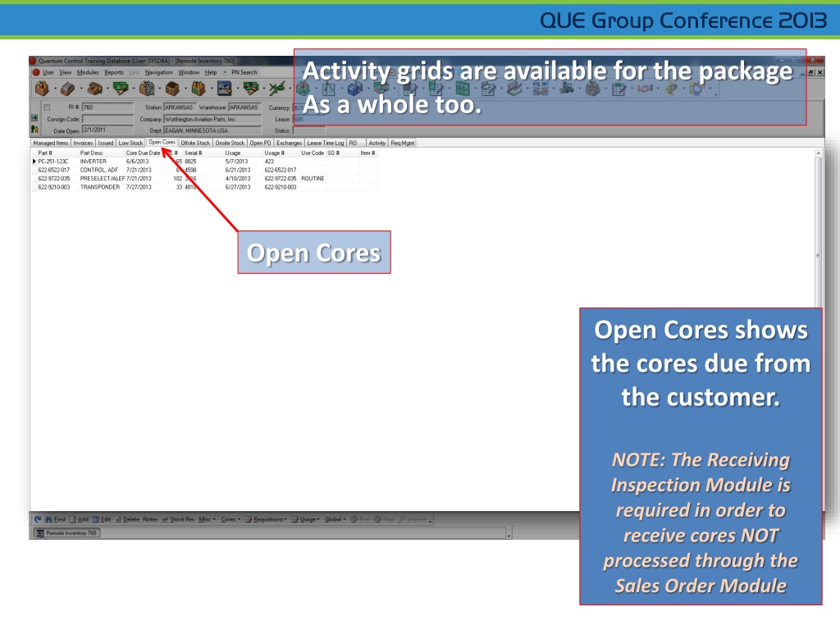The height and width of the screenshot is (630, 840).
Task: Expand the Misc dropdown in bottom toolbar
Action: click(207, 519)
